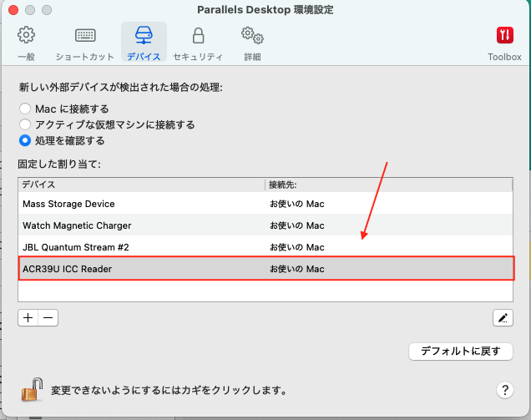
Task: Select the JBL Quantum Stream #2 row
Action: [x=265, y=247]
